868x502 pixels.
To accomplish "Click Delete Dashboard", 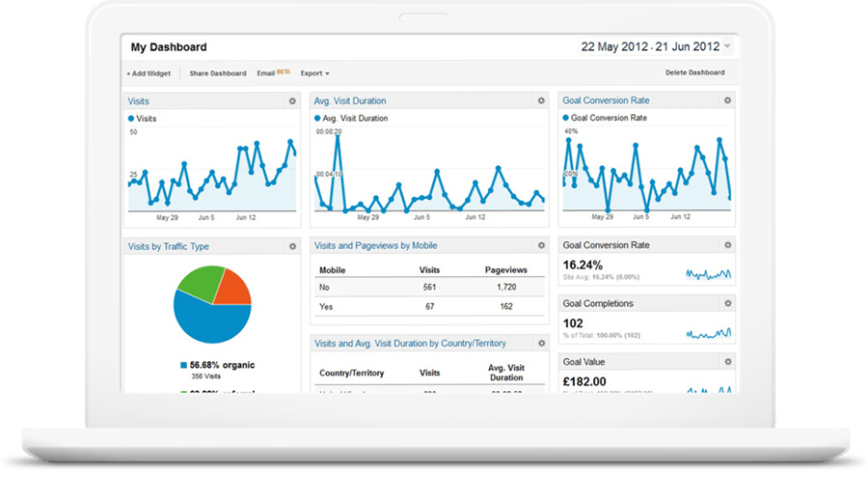I will (x=694, y=73).
